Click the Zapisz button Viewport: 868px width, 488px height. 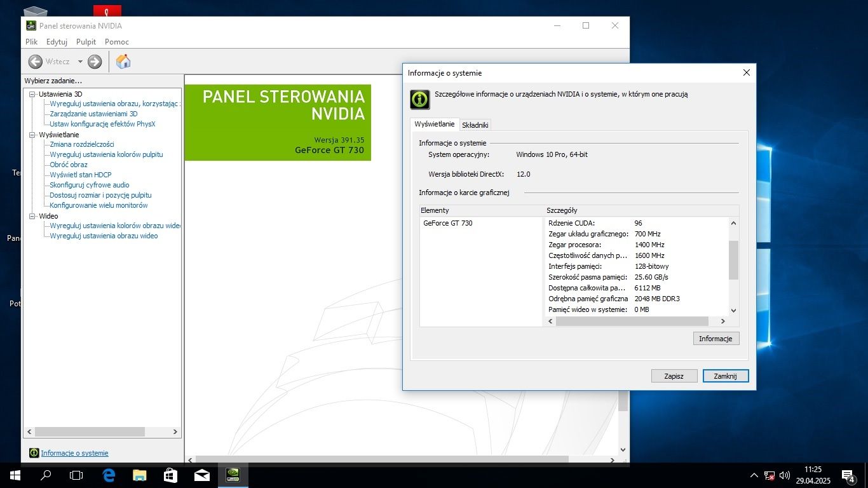point(674,376)
